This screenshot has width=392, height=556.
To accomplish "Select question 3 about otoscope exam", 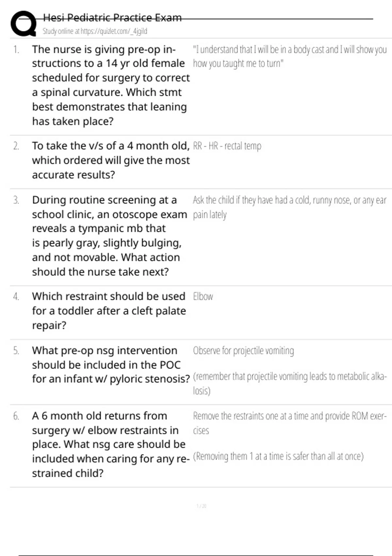I will coord(109,236).
